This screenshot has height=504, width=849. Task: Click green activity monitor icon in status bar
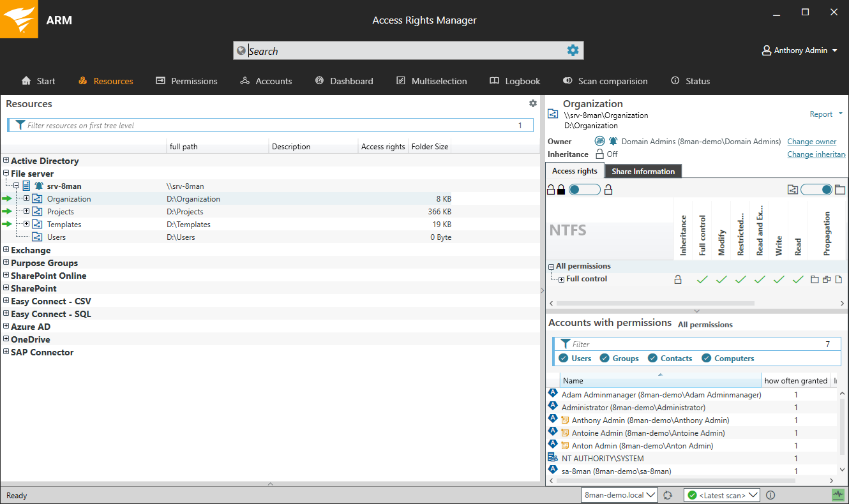(838, 494)
